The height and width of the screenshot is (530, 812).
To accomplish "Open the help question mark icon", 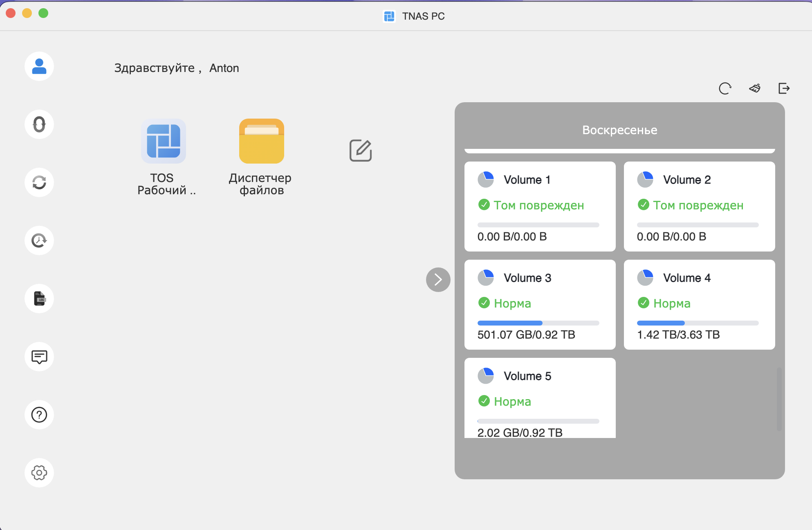I will pyautogui.click(x=39, y=415).
